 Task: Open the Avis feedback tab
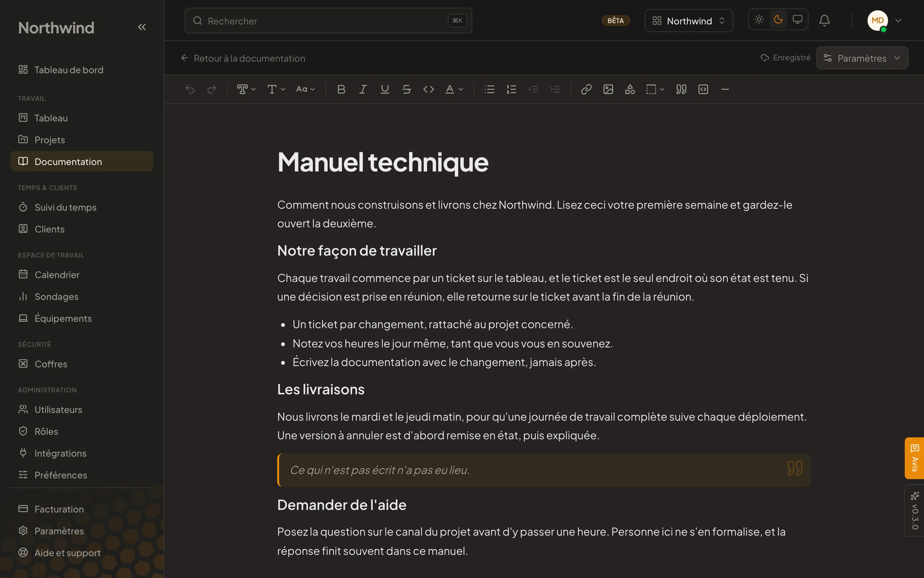pos(914,458)
